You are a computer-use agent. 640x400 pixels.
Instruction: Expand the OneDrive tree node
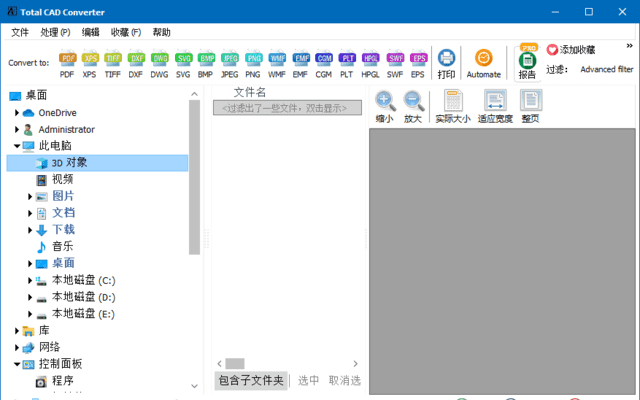[x=17, y=113]
